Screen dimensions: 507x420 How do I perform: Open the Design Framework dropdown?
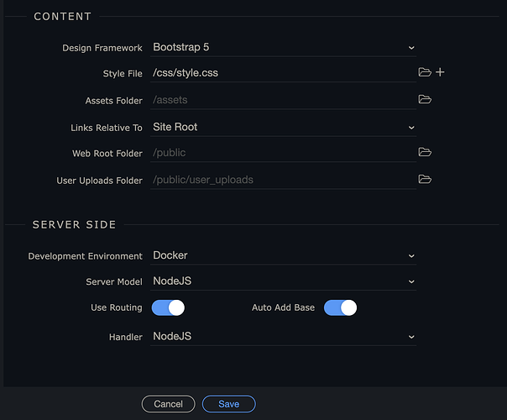pos(283,48)
